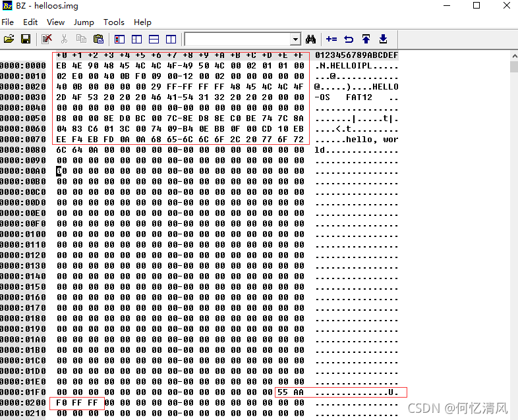This screenshot has width=518, height=420.
Task: Click the BZ application icon in title bar
Action: point(7,6)
